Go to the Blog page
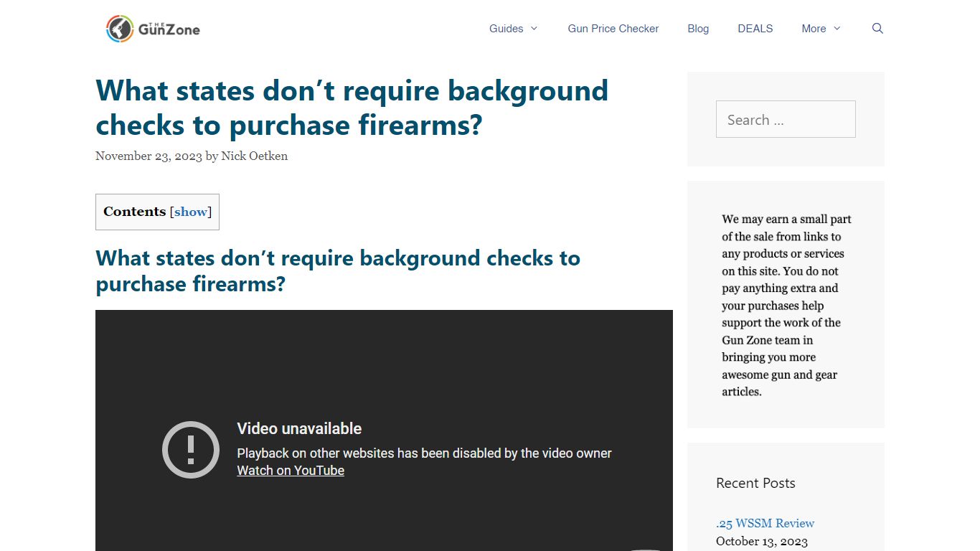Image resolution: width=980 pixels, height=551 pixels. coord(698,29)
